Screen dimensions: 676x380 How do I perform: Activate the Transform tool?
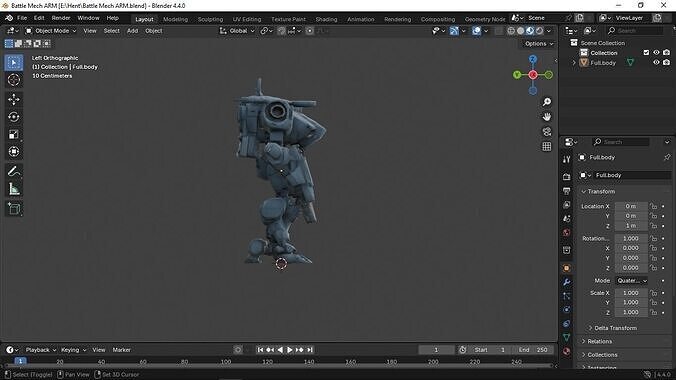(14, 152)
